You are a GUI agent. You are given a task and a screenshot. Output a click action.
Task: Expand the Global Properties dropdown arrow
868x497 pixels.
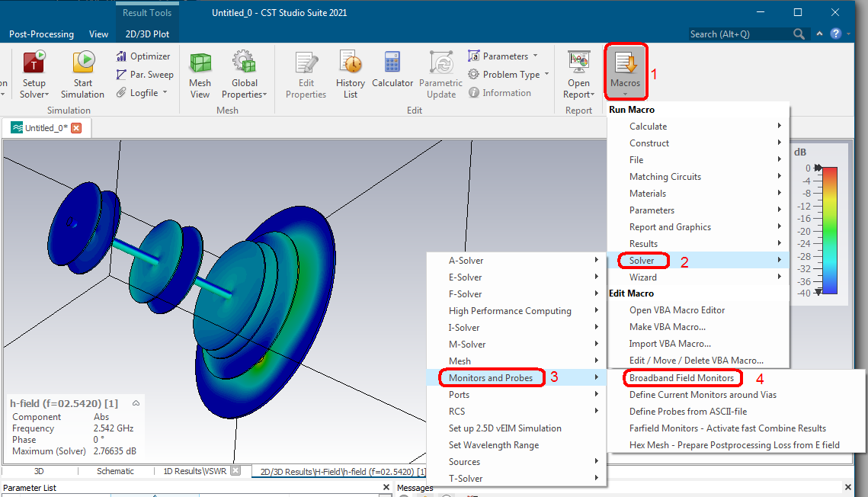(x=264, y=95)
